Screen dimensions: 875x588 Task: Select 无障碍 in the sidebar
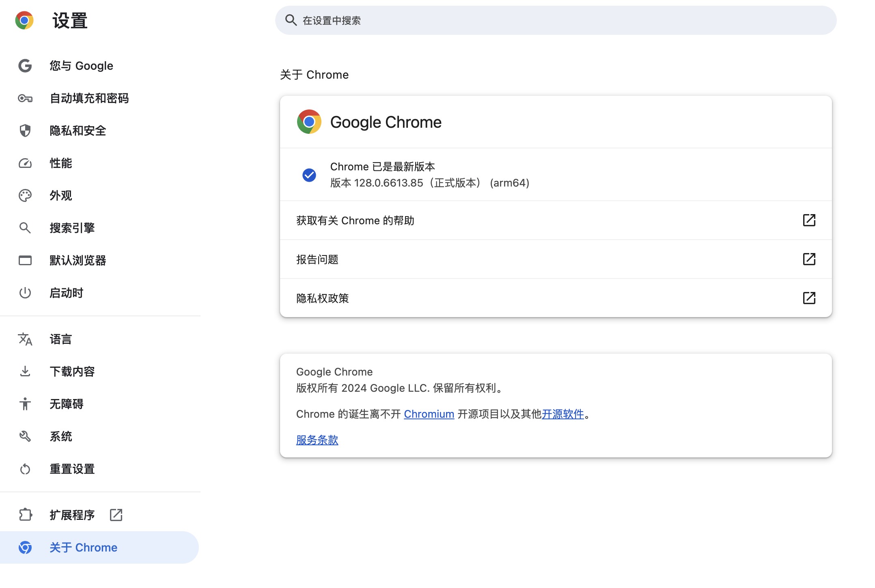(x=99, y=404)
